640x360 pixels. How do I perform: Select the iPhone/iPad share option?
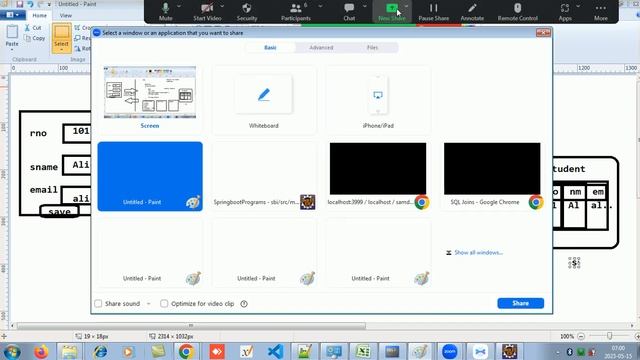pos(378,100)
